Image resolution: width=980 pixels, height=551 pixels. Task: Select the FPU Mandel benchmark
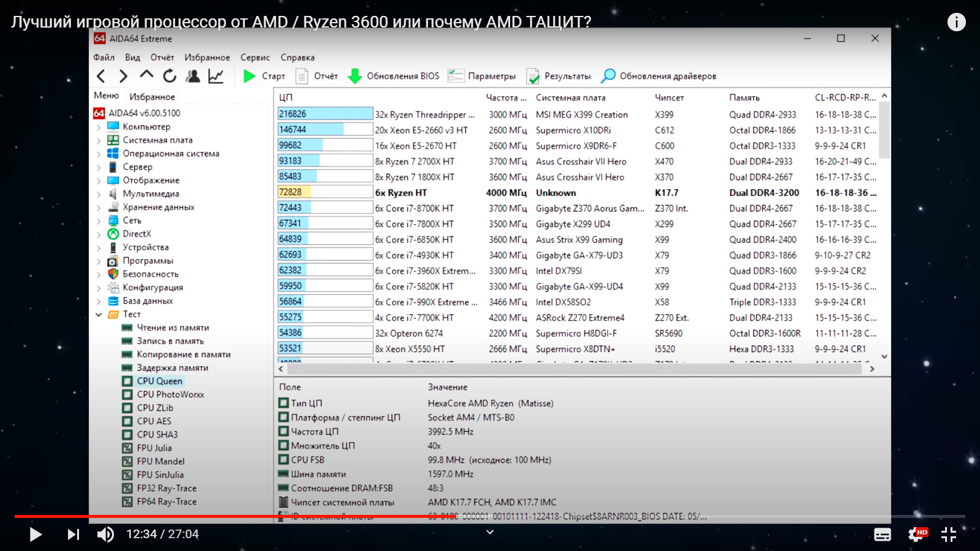tap(153, 462)
